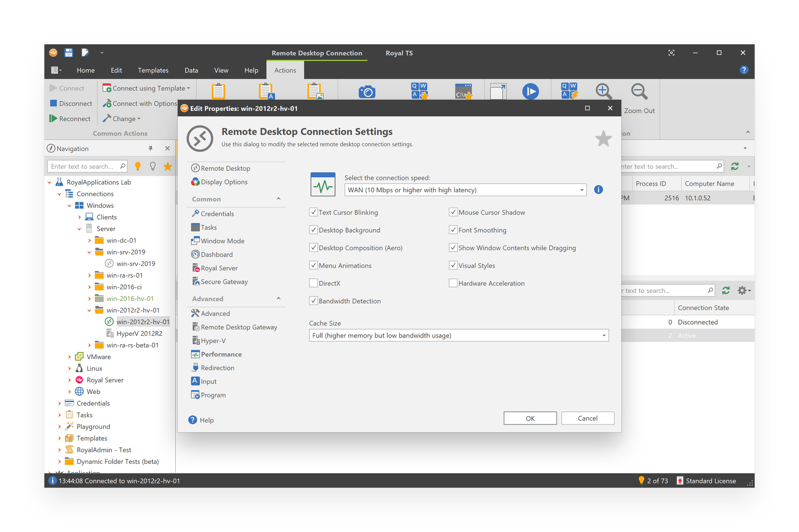Uncheck Desktop Background option
The image size is (799, 532).
(313, 230)
